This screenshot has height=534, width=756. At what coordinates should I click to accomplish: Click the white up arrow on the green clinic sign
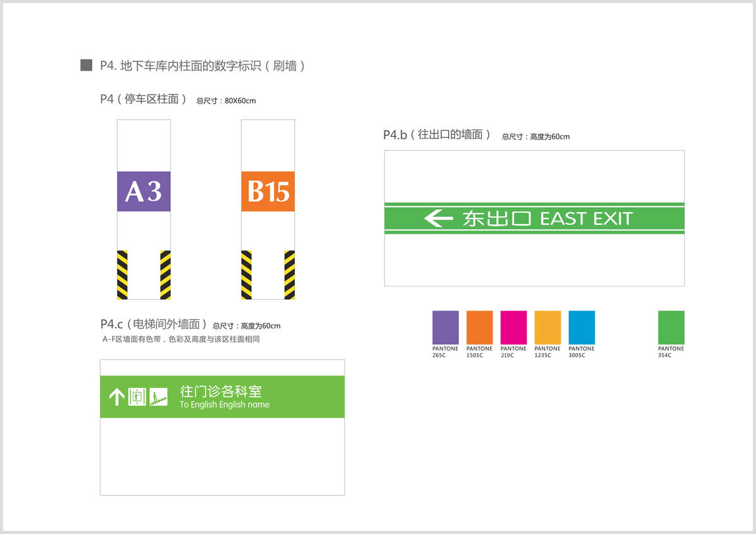(117, 397)
